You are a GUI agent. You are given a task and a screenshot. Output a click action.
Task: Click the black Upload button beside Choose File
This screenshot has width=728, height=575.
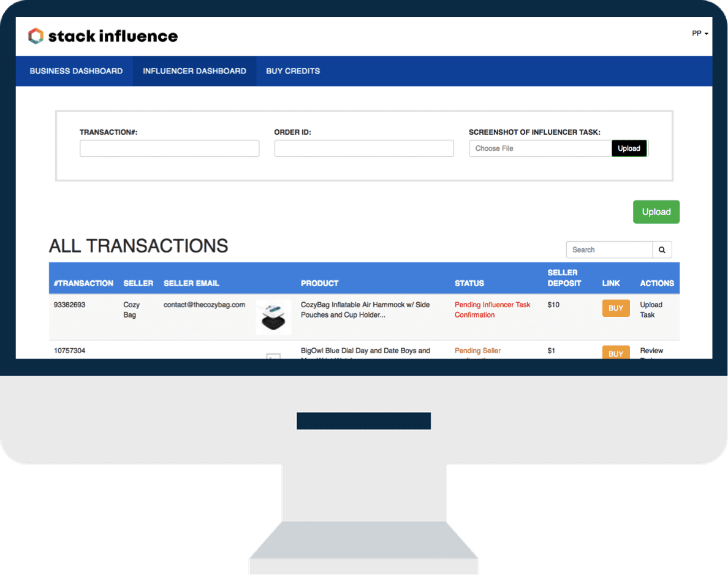pos(629,148)
